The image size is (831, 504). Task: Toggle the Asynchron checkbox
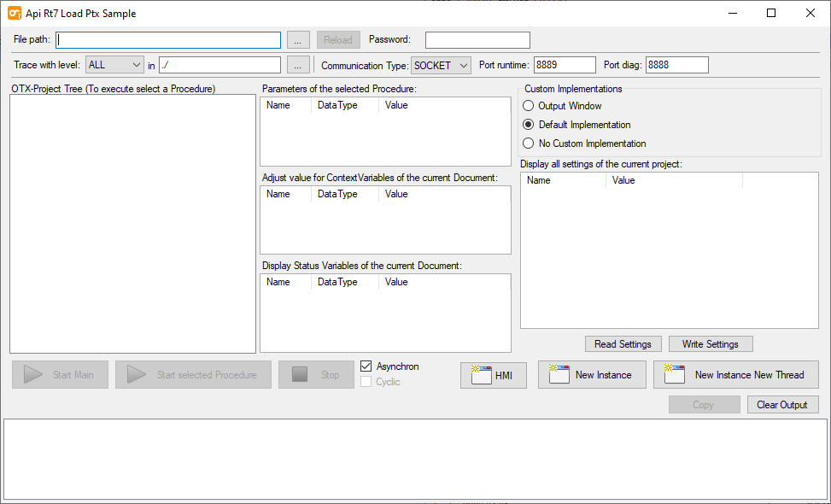(366, 366)
